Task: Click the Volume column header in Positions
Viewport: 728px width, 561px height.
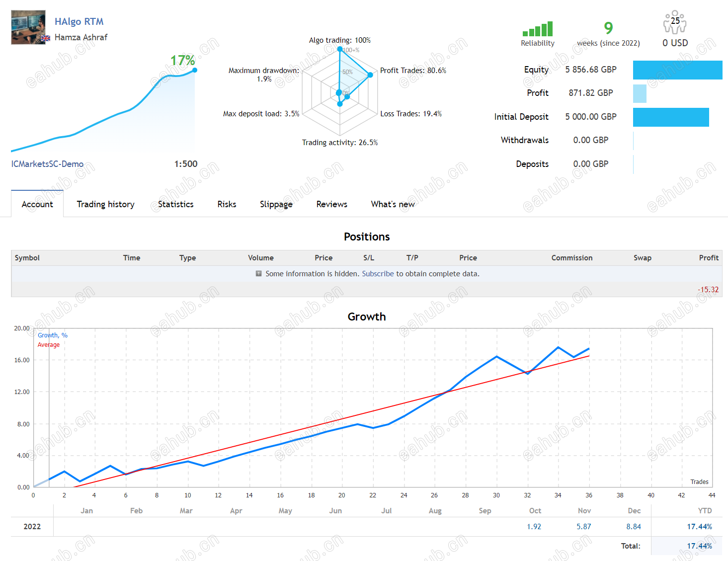Action: coord(261,258)
